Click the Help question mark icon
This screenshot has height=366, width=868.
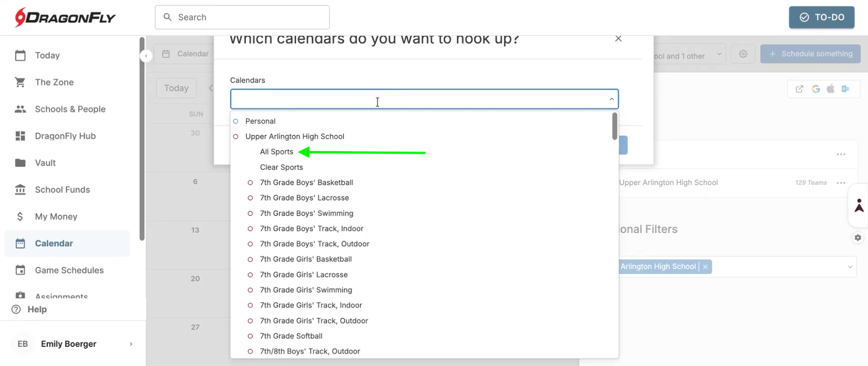pyautogui.click(x=16, y=309)
